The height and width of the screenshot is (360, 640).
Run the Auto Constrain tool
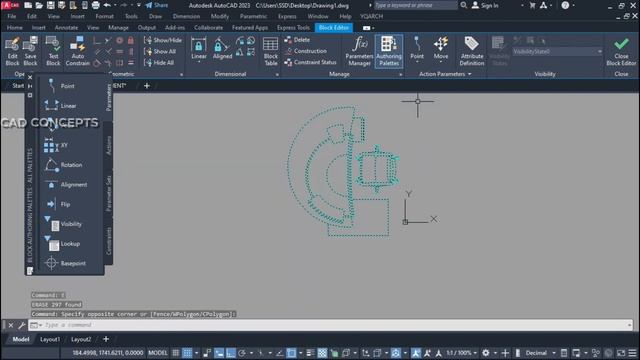coord(78,51)
